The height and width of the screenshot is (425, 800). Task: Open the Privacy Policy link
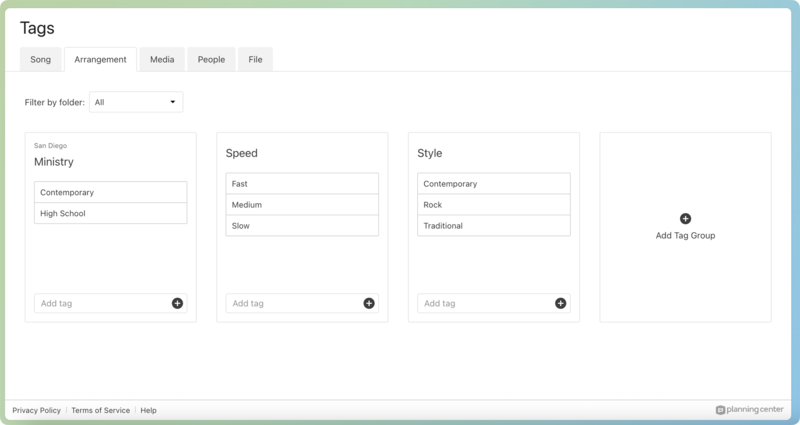coord(36,410)
